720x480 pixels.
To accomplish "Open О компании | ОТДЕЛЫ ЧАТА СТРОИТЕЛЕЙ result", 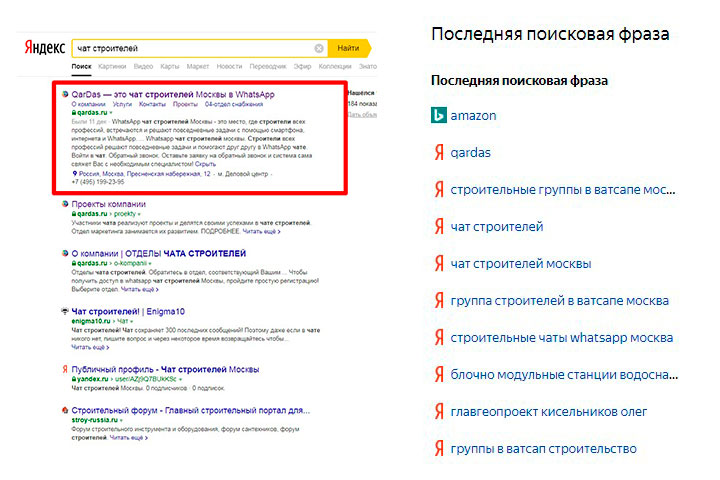I will (x=159, y=253).
